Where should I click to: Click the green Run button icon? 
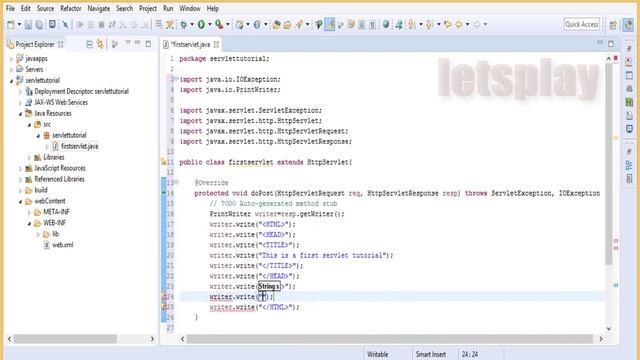point(201,25)
